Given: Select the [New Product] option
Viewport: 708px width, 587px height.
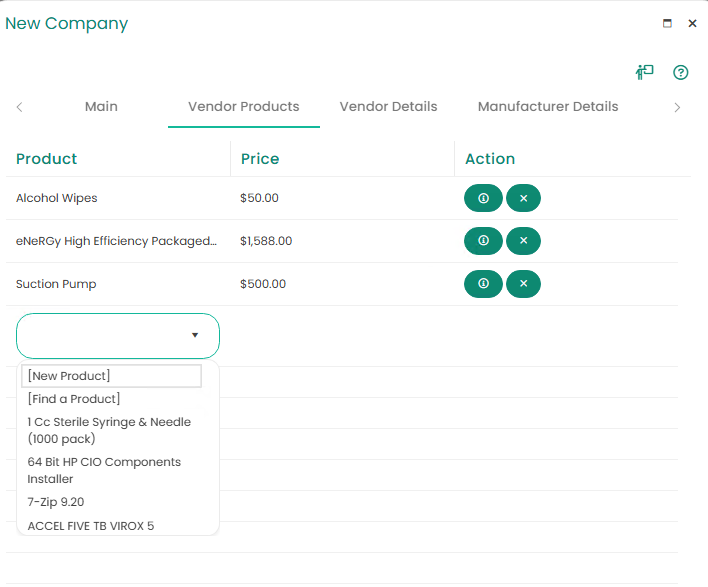Looking at the screenshot, I should (x=111, y=376).
